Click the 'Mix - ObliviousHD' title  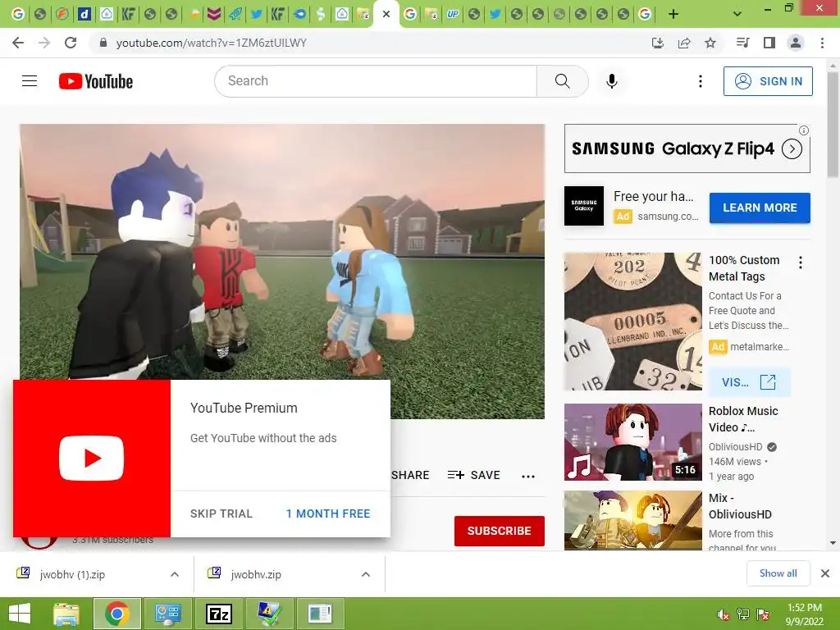click(741, 505)
